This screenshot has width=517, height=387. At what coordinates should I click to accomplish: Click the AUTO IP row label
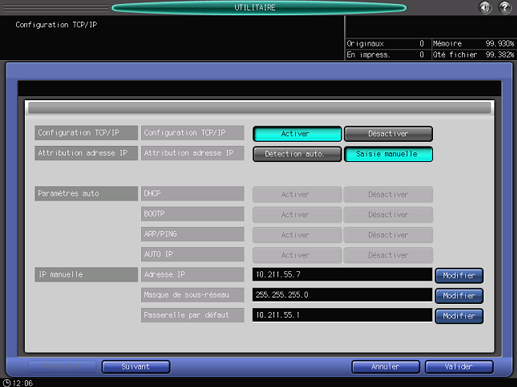pyautogui.click(x=192, y=254)
